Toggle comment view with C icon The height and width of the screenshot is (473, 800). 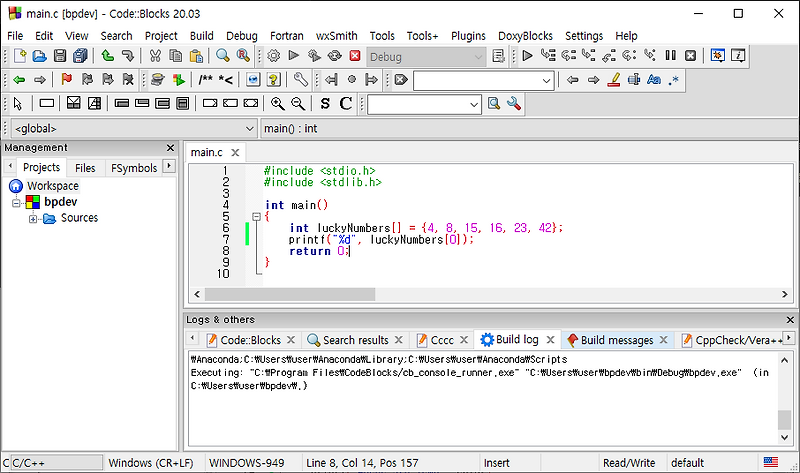345,104
